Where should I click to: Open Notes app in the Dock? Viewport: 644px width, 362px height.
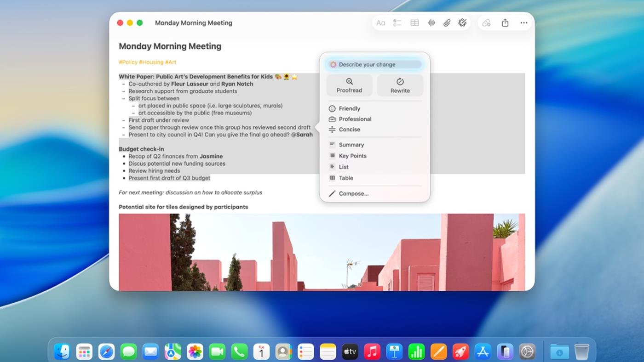click(328, 352)
